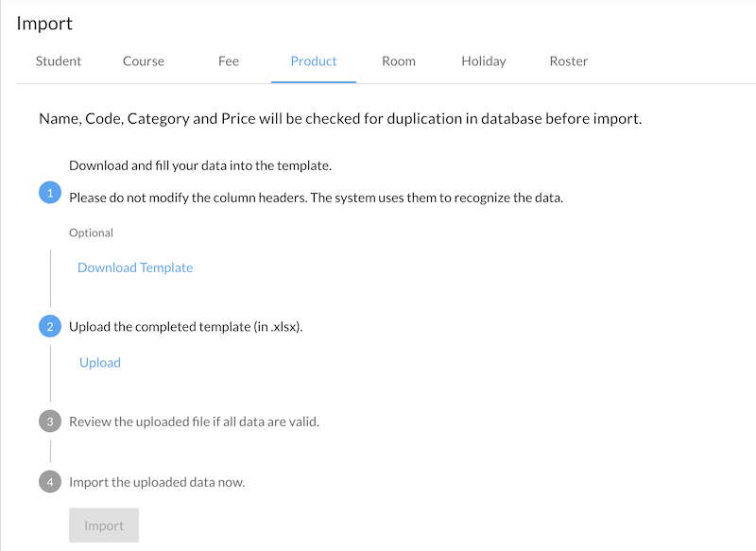Viewport: 756px width, 551px height.
Task: Click the "Import the uploaded data now" step title
Action: click(x=157, y=482)
